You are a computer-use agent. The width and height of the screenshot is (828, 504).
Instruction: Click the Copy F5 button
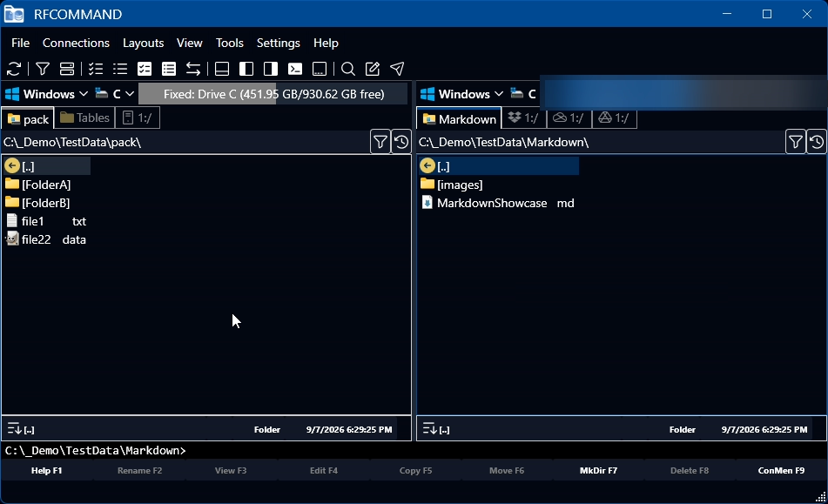click(x=415, y=470)
